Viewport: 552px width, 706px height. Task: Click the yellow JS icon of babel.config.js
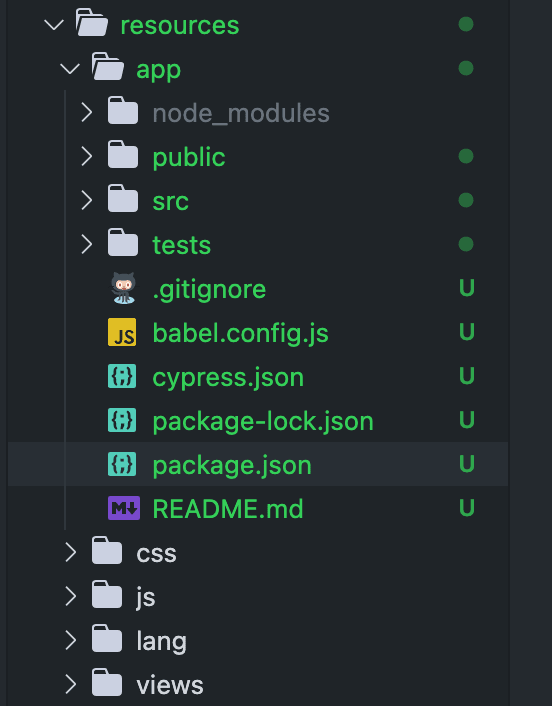coord(122,332)
